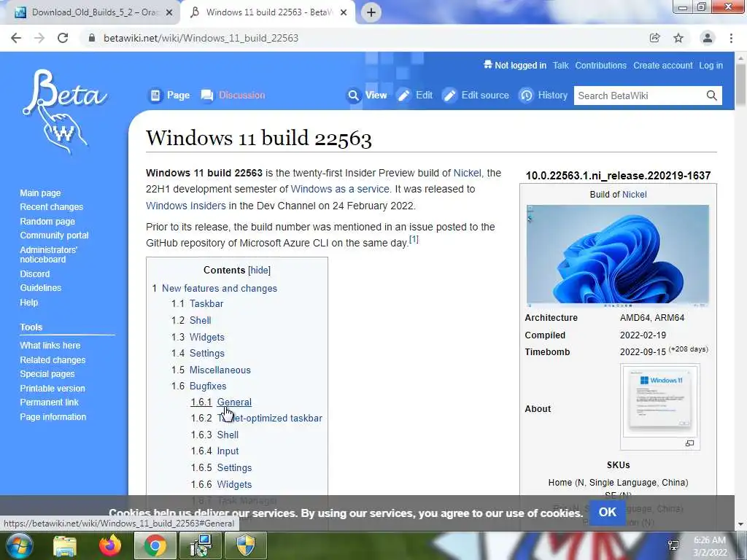This screenshot has width=747, height=560.
Task: Jump to 1.6.4 Input section
Action: pyautogui.click(x=228, y=451)
